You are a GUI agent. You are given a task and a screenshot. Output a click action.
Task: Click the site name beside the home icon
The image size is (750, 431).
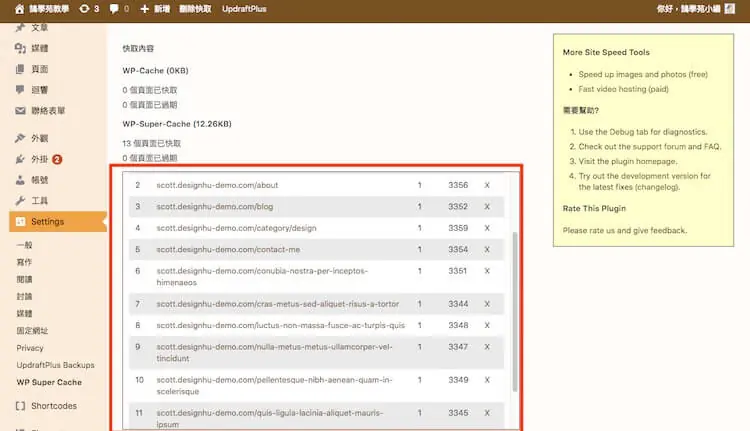point(49,9)
